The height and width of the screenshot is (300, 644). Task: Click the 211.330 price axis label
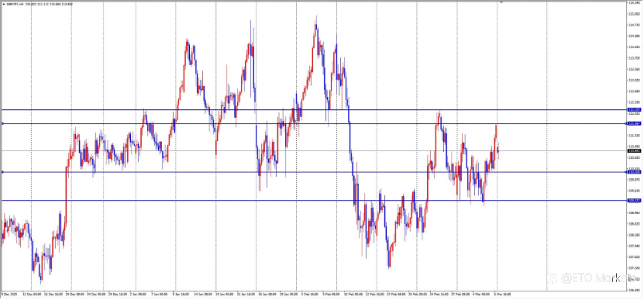[634, 135]
